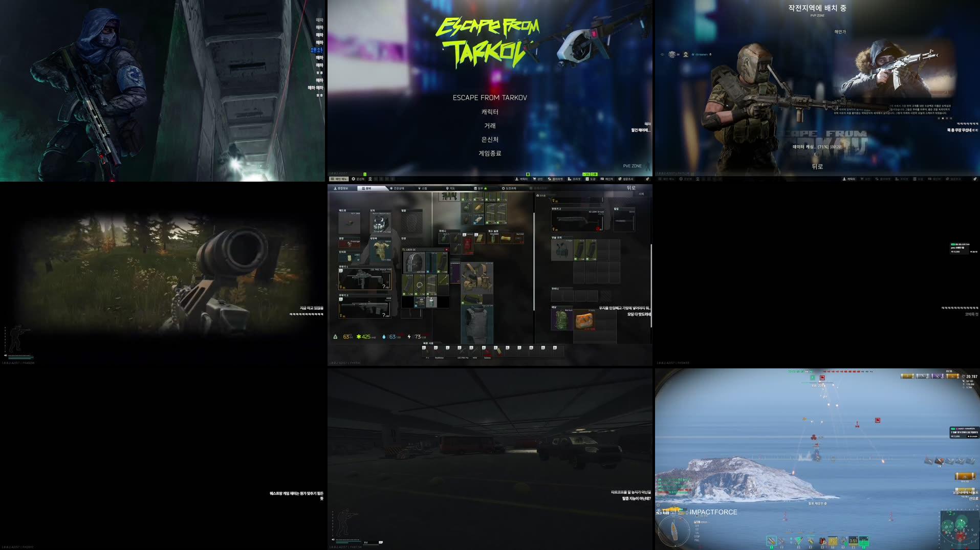The image size is (980, 550).
Task: Select the 은신처 icon in the top toolbar
Action: 359,179
